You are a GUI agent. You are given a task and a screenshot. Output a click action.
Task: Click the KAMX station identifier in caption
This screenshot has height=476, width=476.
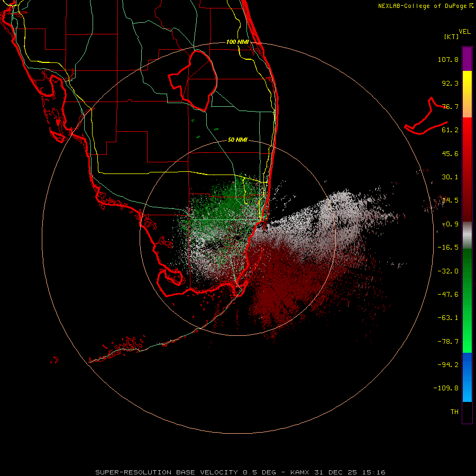300,472
